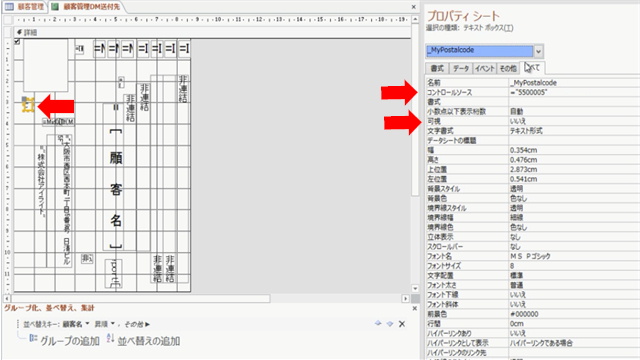Open the データ tab in the property sheet

pos(460,68)
